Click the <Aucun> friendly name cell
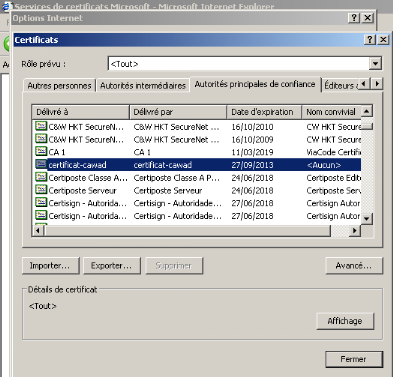 pyautogui.click(x=324, y=165)
